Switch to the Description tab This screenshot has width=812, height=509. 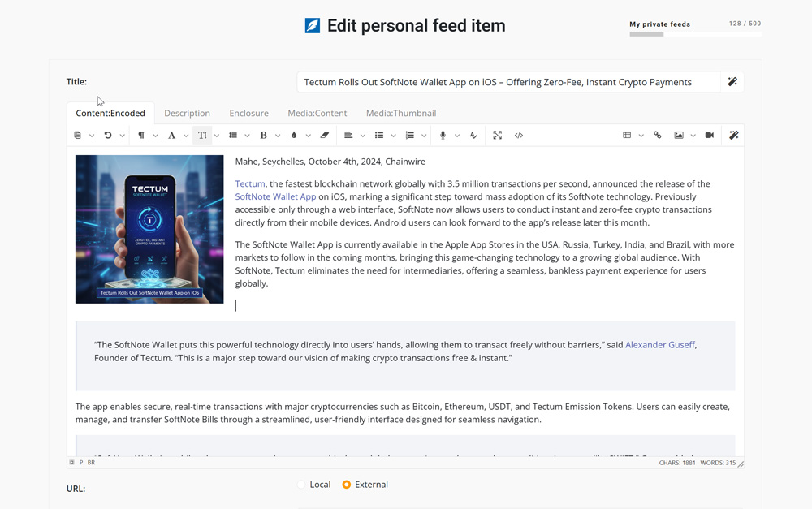pos(187,114)
